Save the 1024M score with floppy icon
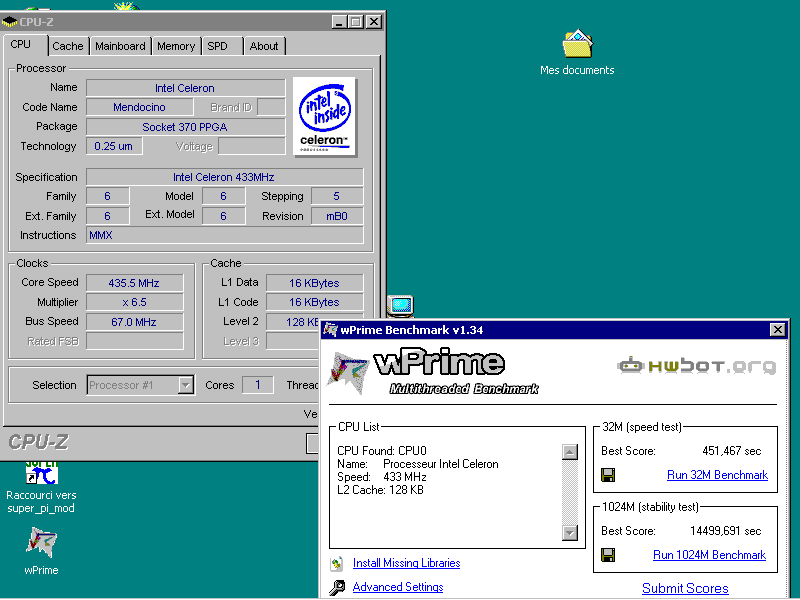This screenshot has width=800, height=600. (608, 555)
